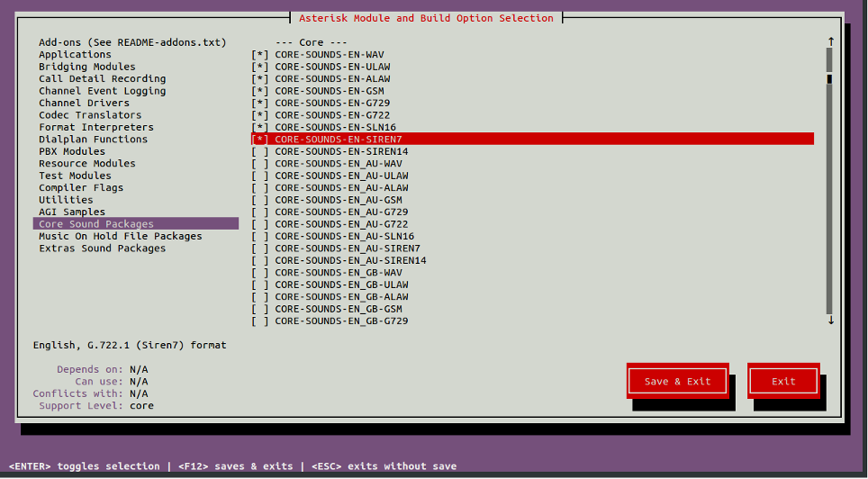868x479 pixels.
Task: Open Bridging Modules category
Action: click(87, 67)
